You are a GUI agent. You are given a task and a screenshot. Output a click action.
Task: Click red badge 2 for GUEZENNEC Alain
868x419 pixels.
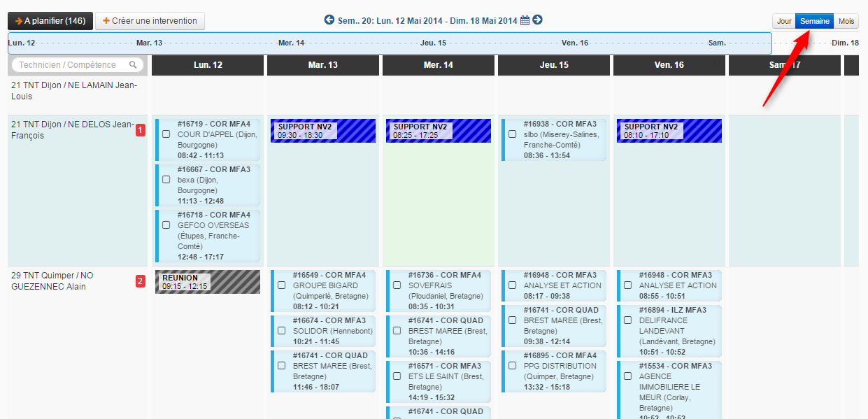141,281
